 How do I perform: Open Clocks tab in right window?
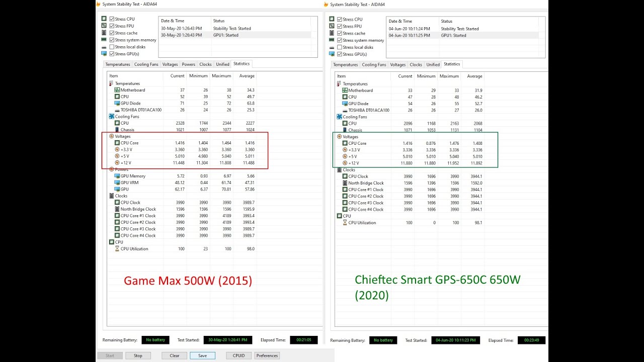point(416,65)
